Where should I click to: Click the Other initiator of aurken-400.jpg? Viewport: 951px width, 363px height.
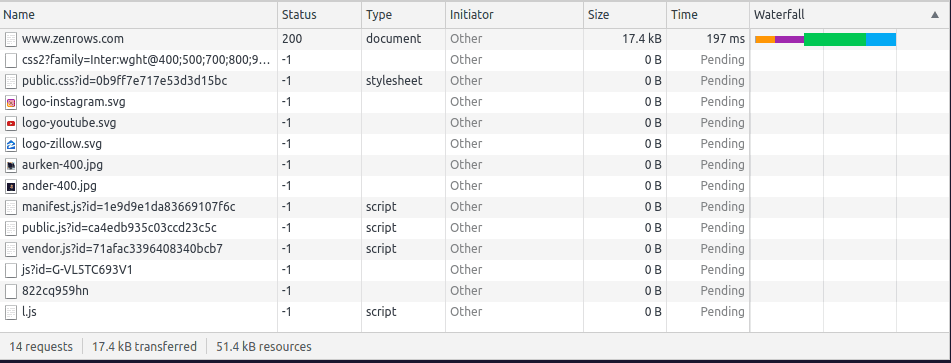[x=466, y=165]
